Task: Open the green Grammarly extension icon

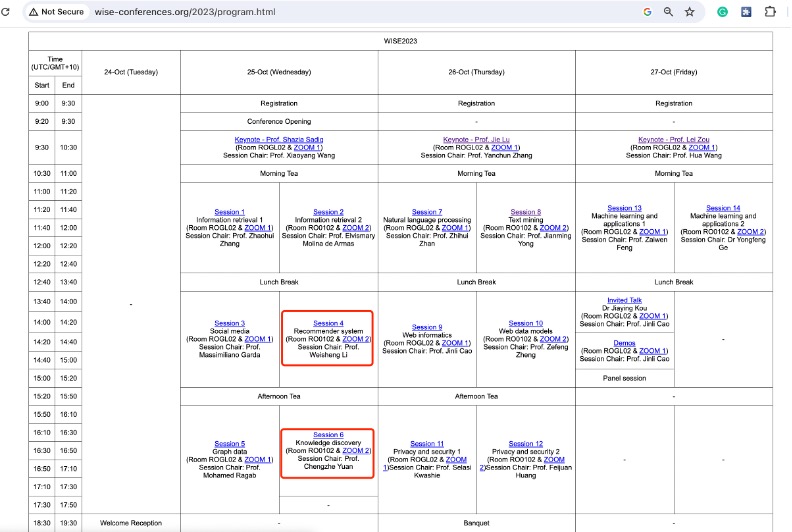Action: (723, 12)
